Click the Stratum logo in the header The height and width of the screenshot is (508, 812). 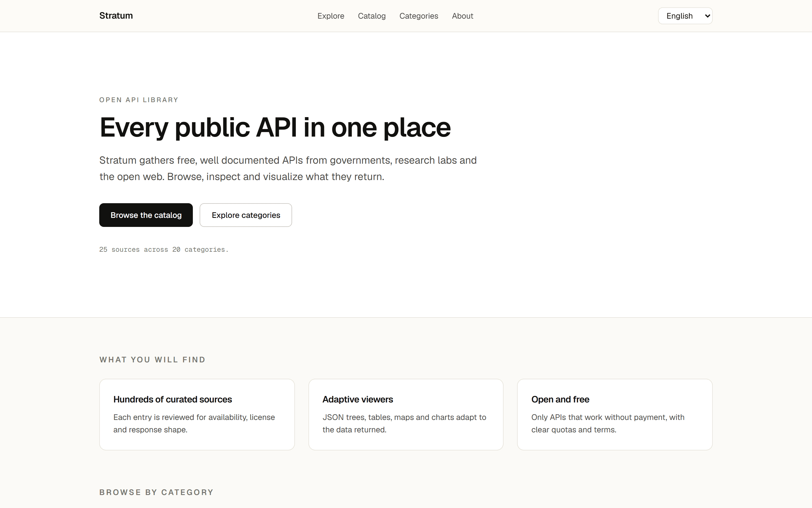pyautogui.click(x=116, y=16)
